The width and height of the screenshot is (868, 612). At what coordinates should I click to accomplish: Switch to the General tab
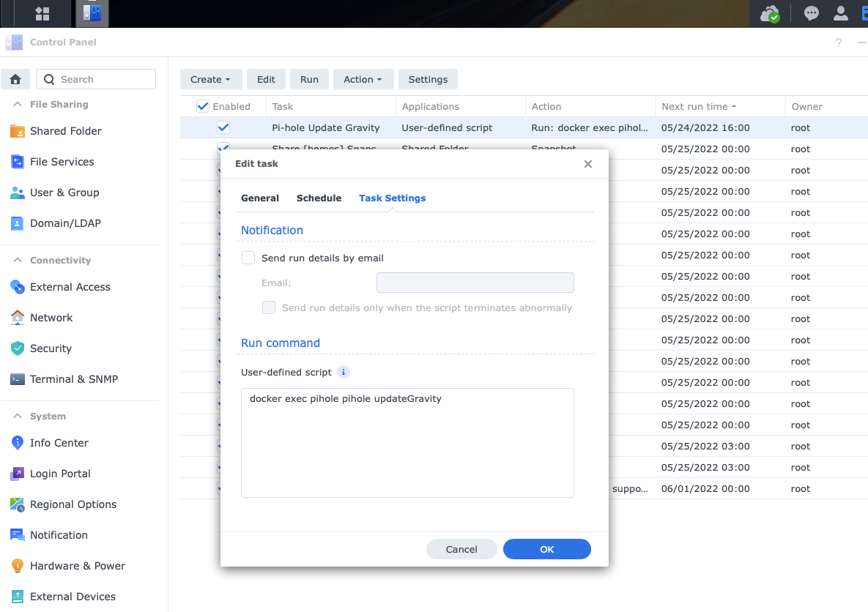click(259, 198)
